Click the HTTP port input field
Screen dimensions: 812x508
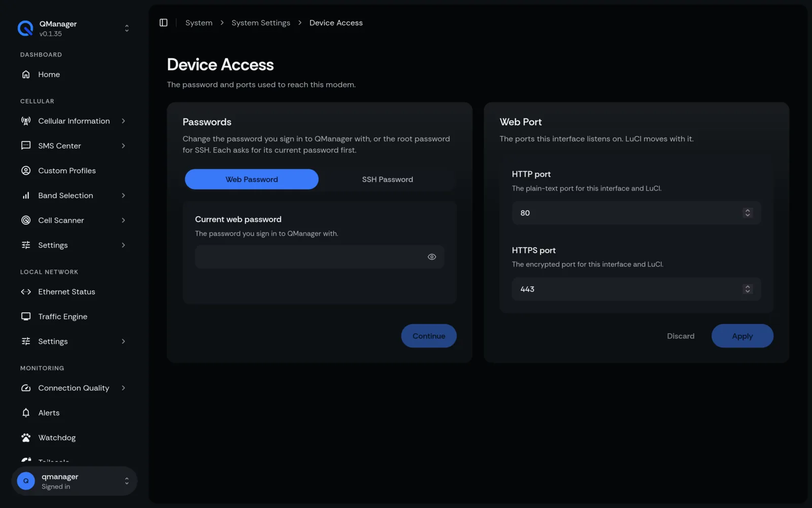click(x=636, y=213)
